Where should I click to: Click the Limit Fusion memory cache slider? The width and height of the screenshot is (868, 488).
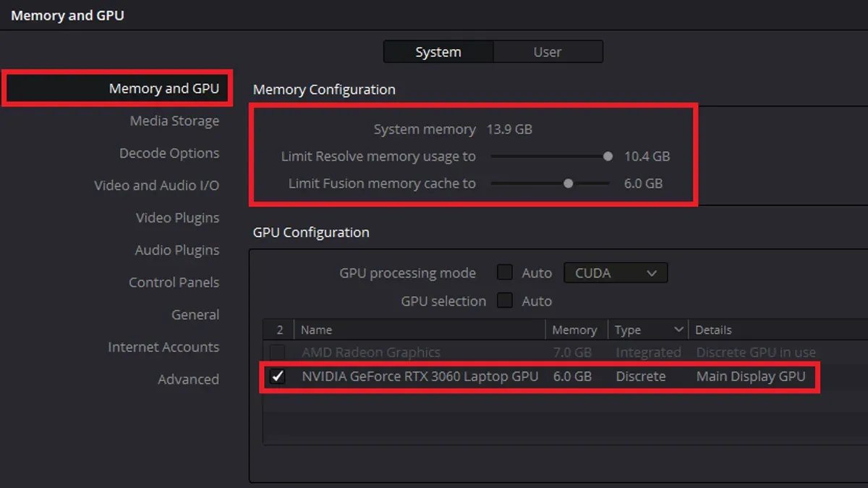(550, 184)
